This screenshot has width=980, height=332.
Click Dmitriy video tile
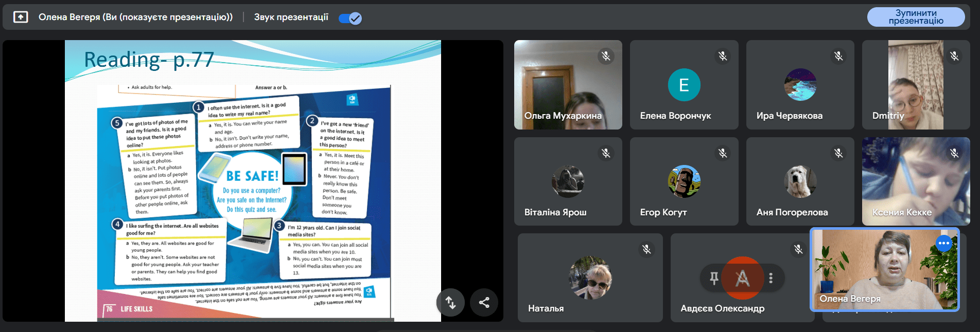click(916, 85)
